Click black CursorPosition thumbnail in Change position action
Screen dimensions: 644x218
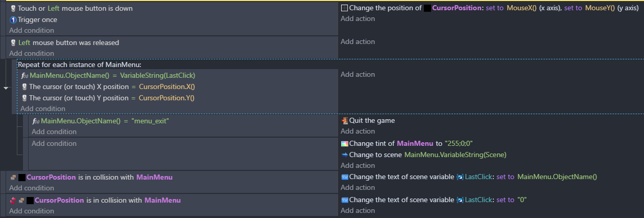[427, 8]
